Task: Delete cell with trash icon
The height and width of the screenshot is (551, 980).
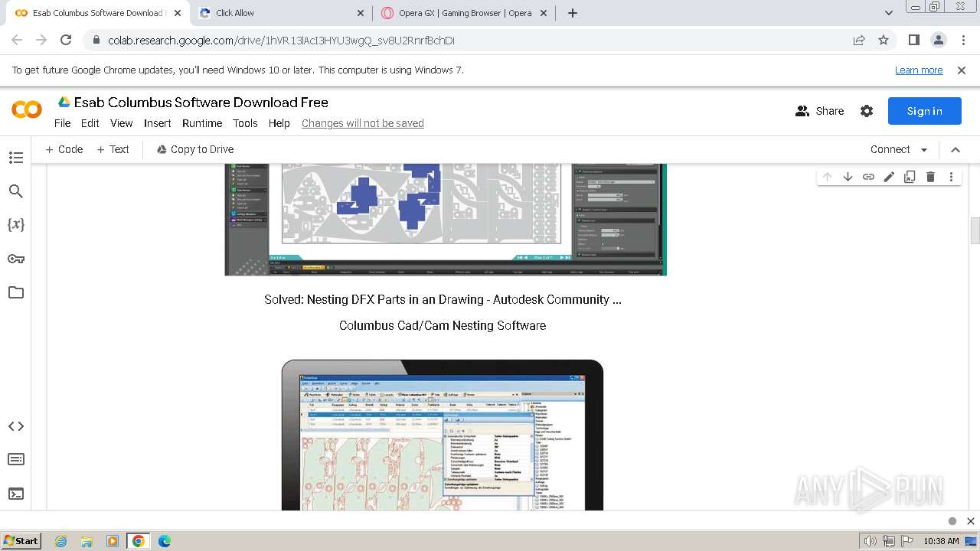Action: pyautogui.click(x=930, y=177)
